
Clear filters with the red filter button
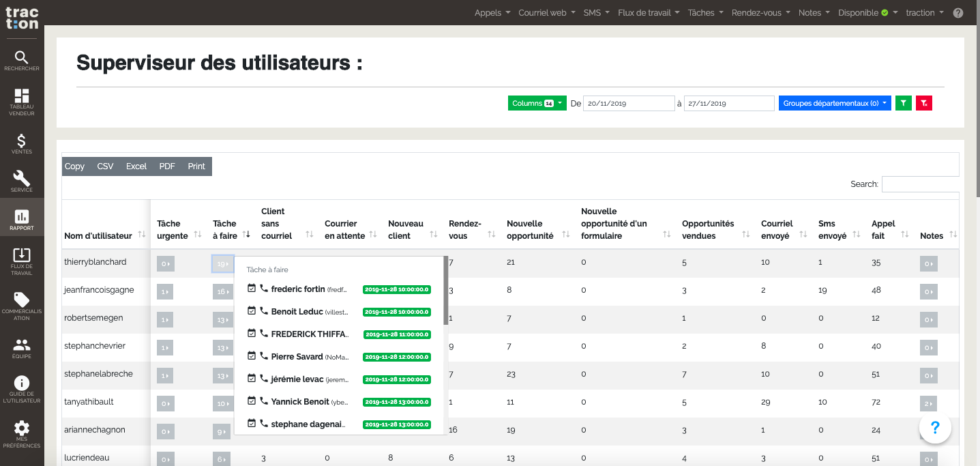(924, 103)
